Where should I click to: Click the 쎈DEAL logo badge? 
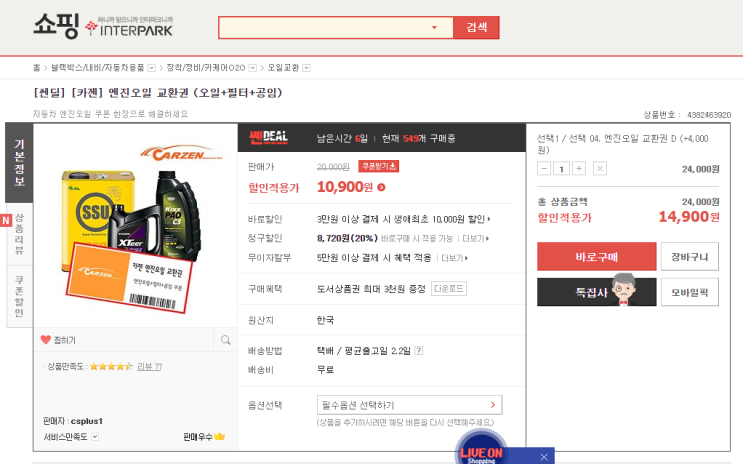click(269, 137)
